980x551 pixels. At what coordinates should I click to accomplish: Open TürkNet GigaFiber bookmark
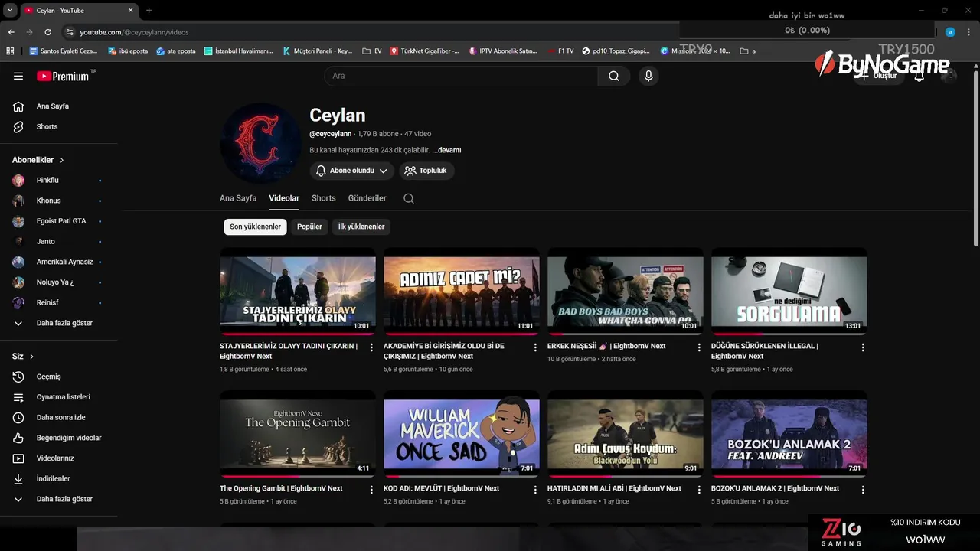[425, 51]
